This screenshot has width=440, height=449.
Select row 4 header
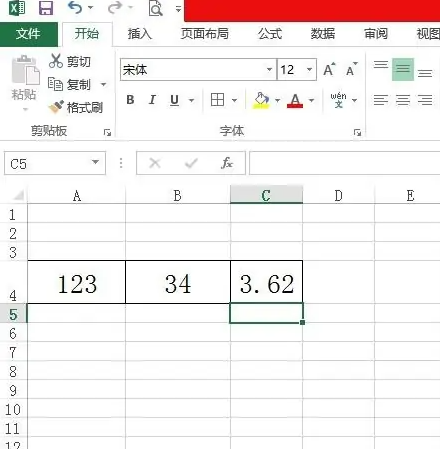(x=13, y=282)
